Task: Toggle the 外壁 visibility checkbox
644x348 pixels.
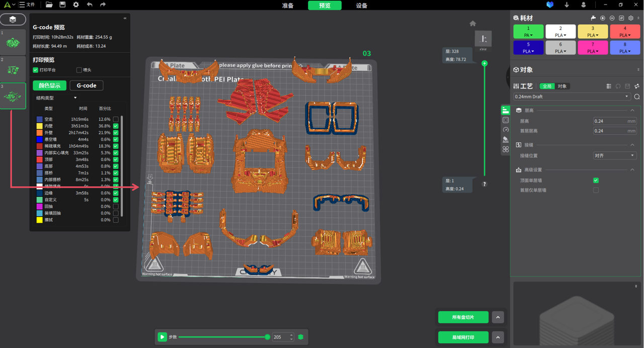Action: [116, 133]
